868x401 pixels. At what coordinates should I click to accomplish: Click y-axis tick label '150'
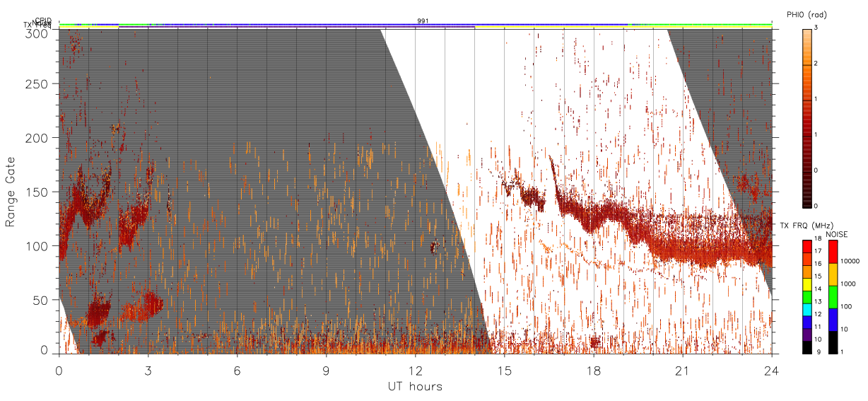(38, 192)
